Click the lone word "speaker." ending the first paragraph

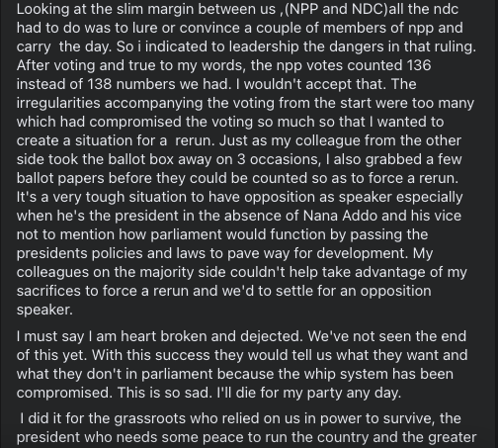pos(44,311)
